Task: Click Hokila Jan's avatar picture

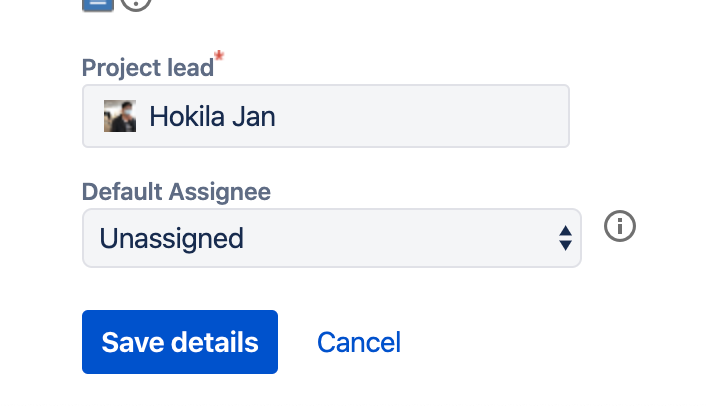Action: [x=120, y=116]
